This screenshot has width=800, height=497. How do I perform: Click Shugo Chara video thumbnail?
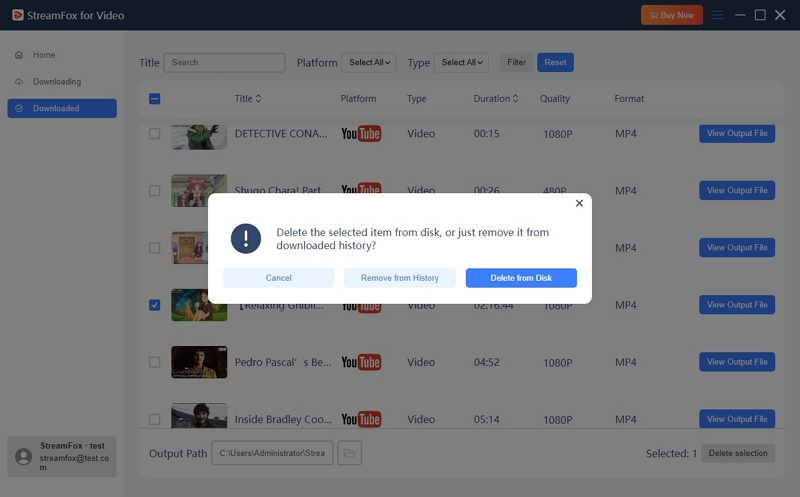pyautogui.click(x=199, y=191)
